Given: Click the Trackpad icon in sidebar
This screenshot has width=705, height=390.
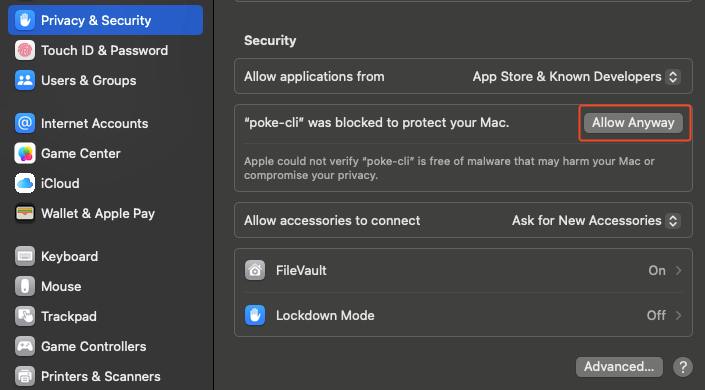Looking at the screenshot, I should (25, 316).
